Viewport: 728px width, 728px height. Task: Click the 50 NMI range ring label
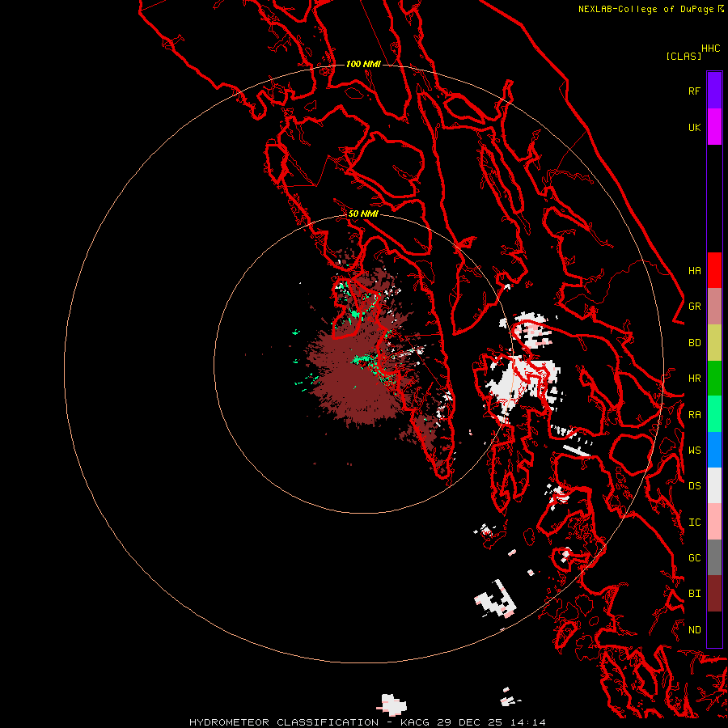pos(363,214)
